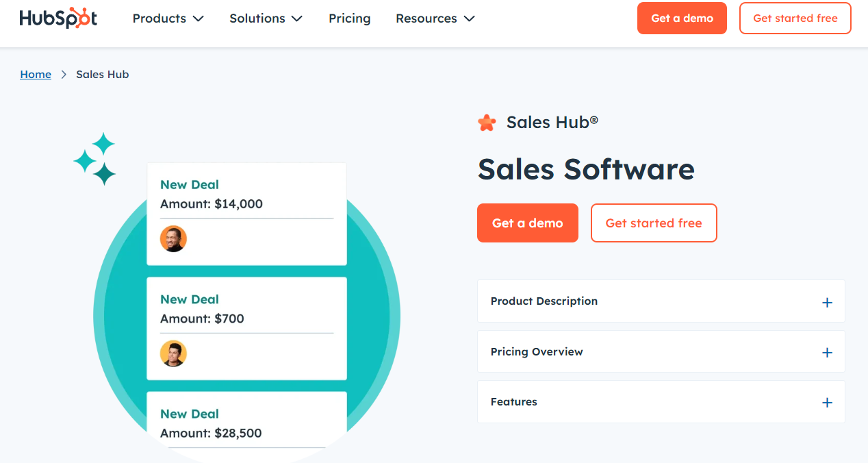The height and width of the screenshot is (463, 868).
Task: Click the avatar on the $14,000 deal card
Action: (173, 238)
